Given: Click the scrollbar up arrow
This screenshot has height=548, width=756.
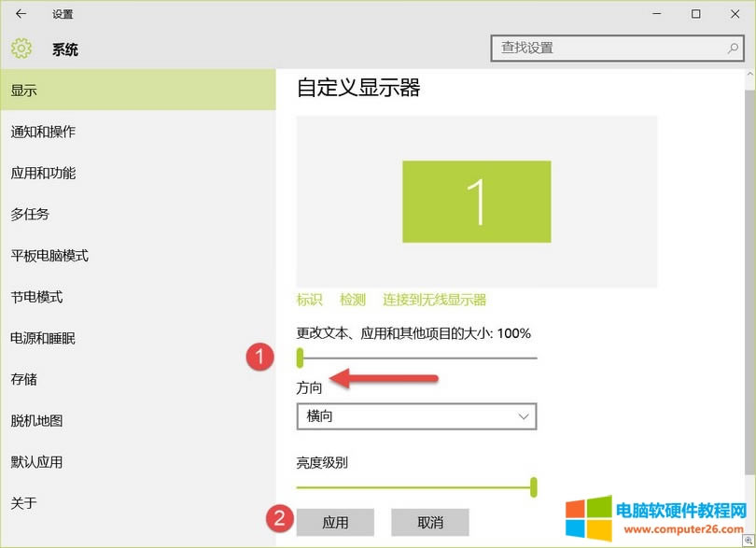Looking at the screenshot, I should click(749, 75).
